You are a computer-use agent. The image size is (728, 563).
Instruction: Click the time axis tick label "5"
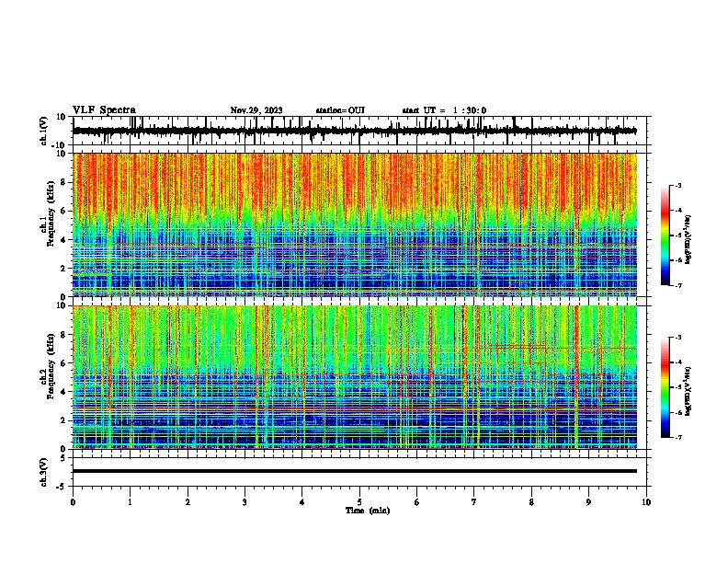tap(359, 502)
